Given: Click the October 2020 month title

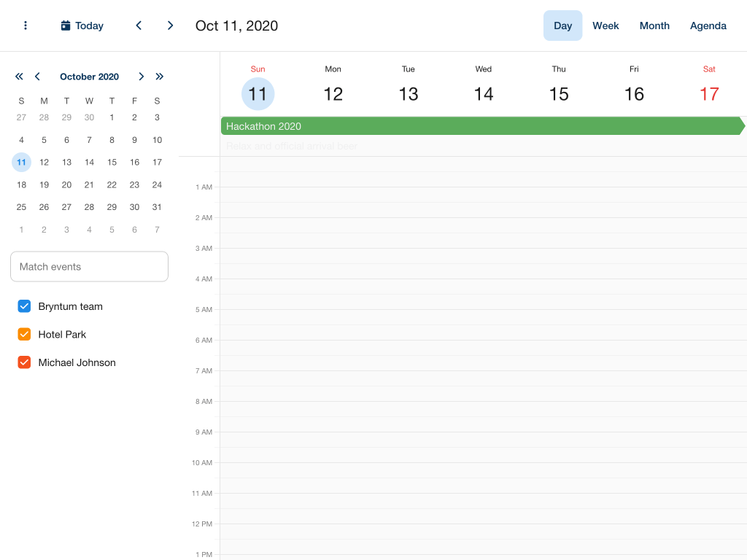Looking at the screenshot, I should click(89, 77).
